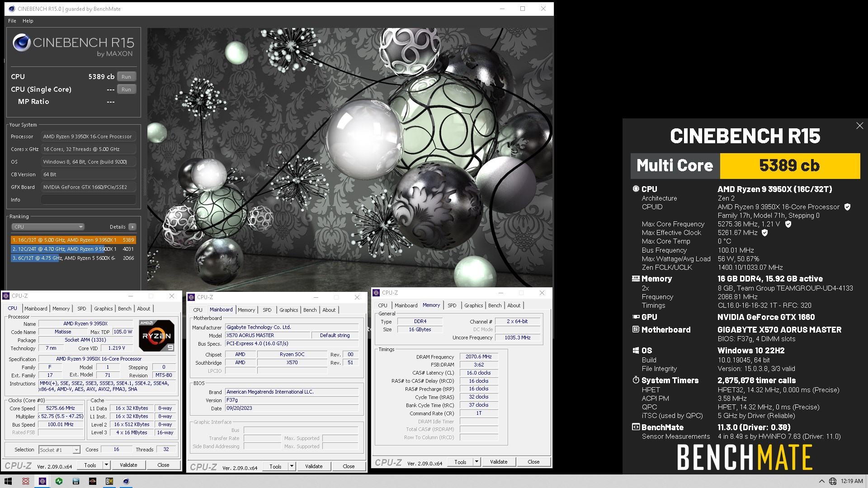Image resolution: width=868 pixels, height=488 pixels.
Task: Click the Details arrow icon in Ranking
Action: point(132,227)
